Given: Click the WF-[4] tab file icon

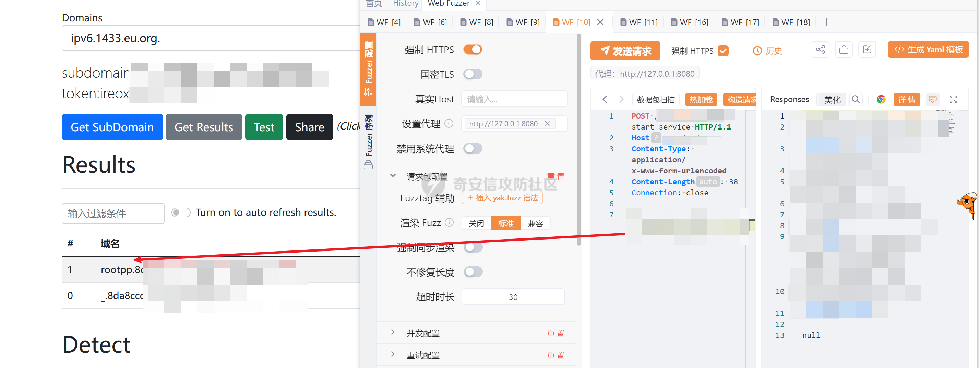Looking at the screenshot, I should click(x=371, y=22).
